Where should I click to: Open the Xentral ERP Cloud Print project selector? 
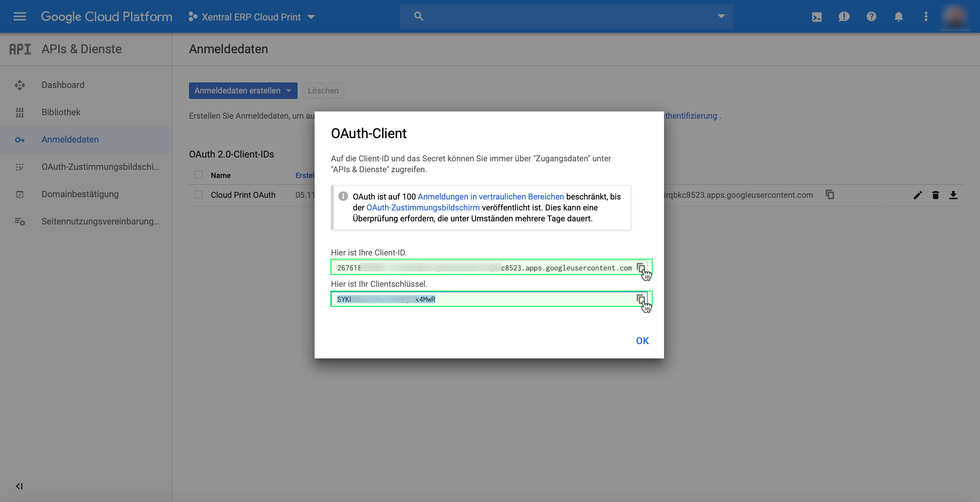[251, 17]
